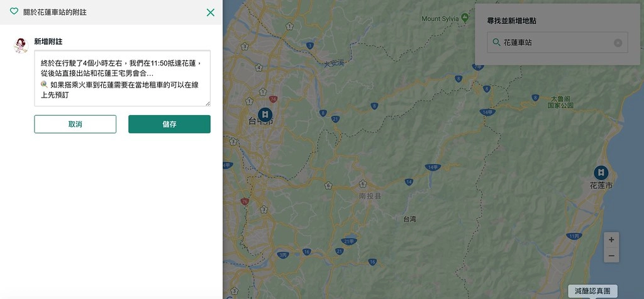Save the note with 儲存 button

[169, 124]
